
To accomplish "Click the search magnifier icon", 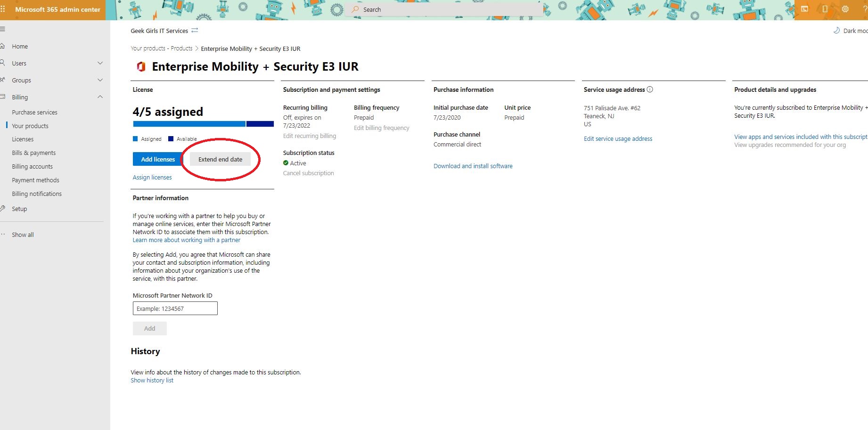I will pos(355,9).
